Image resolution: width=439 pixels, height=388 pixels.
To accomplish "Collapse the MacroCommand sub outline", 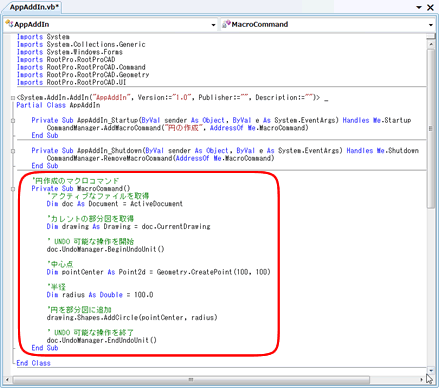I will coord(13,189).
